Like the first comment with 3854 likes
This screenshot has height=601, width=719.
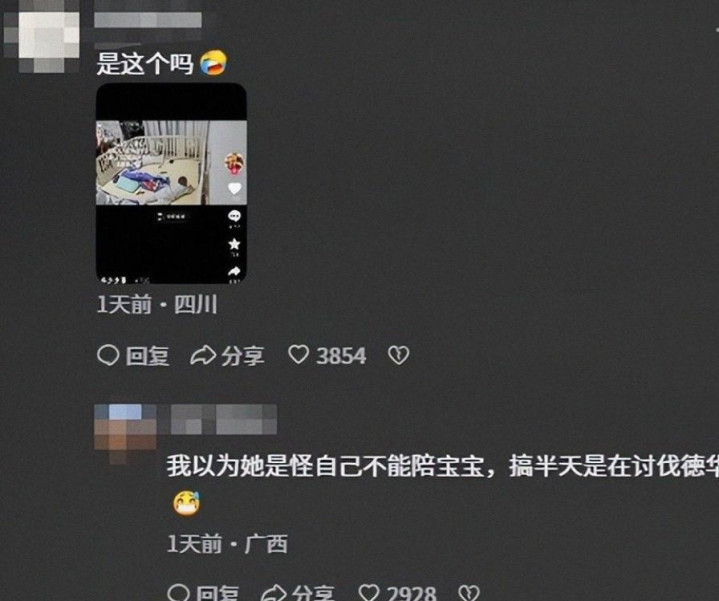click(299, 355)
